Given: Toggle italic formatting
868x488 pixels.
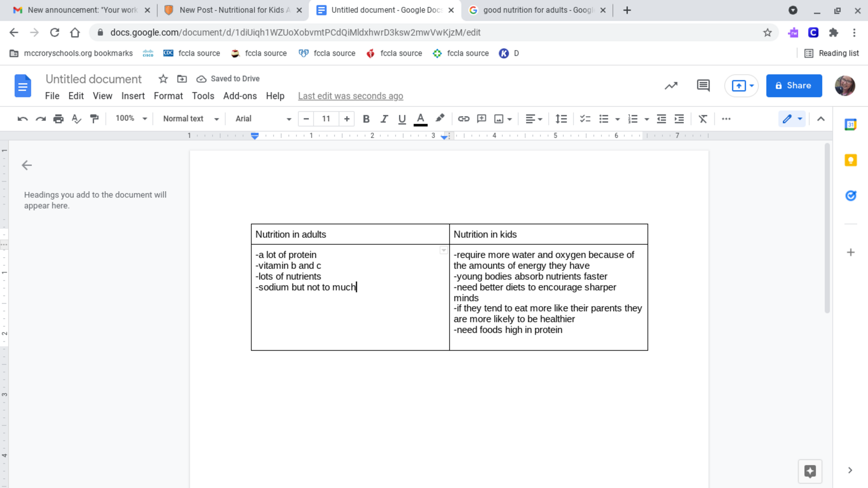Looking at the screenshot, I should 384,119.
